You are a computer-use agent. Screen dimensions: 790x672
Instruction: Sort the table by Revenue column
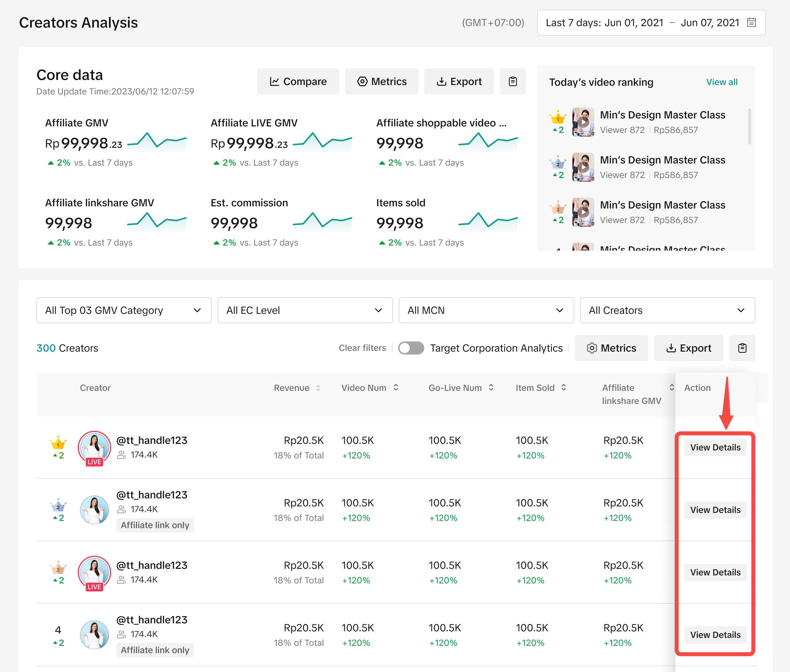[318, 388]
